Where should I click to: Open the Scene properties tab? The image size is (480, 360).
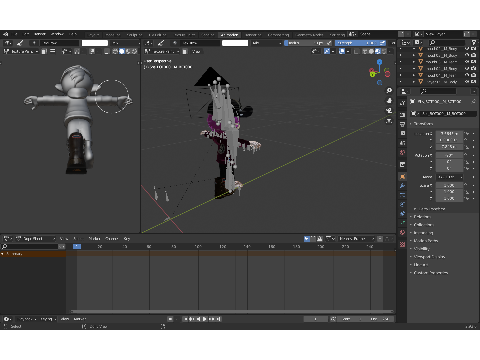(403, 143)
